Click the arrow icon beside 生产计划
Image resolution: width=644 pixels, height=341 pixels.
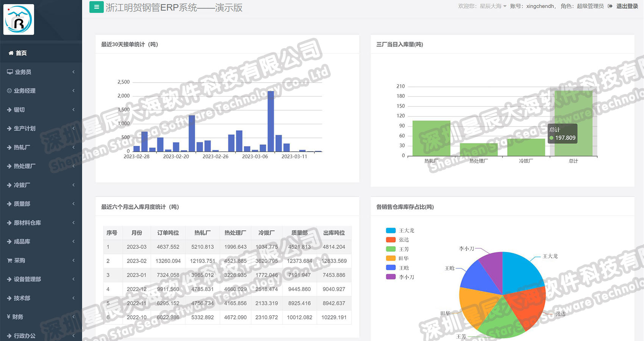pyautogui.click(x=9, y=128)
